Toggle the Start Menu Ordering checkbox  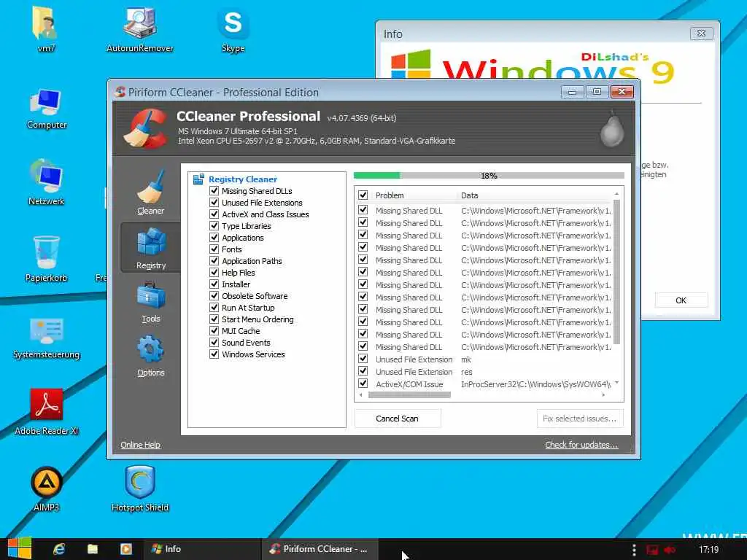coord(214,319)
